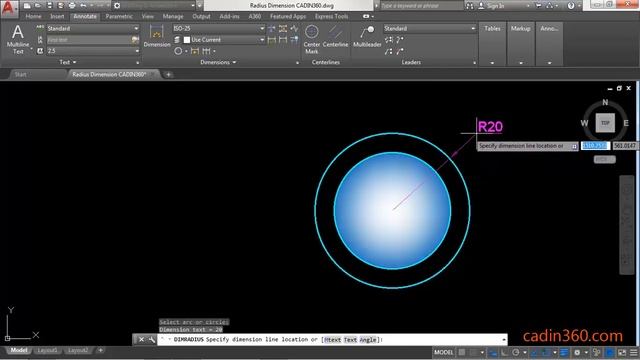The height and width of the screenshot is (360, 640).
Task: Switch to the Insert ribbon tab
Action: [57, 16]
